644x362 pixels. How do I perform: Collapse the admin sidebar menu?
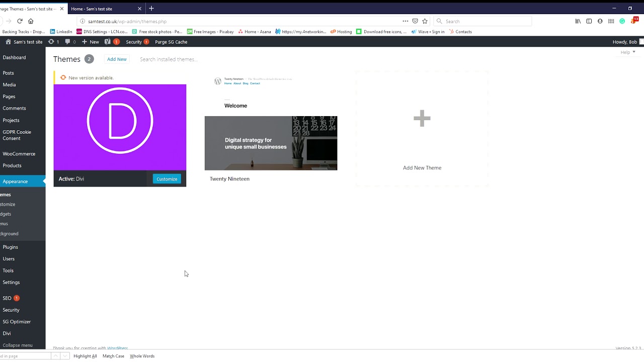(18, 345)
